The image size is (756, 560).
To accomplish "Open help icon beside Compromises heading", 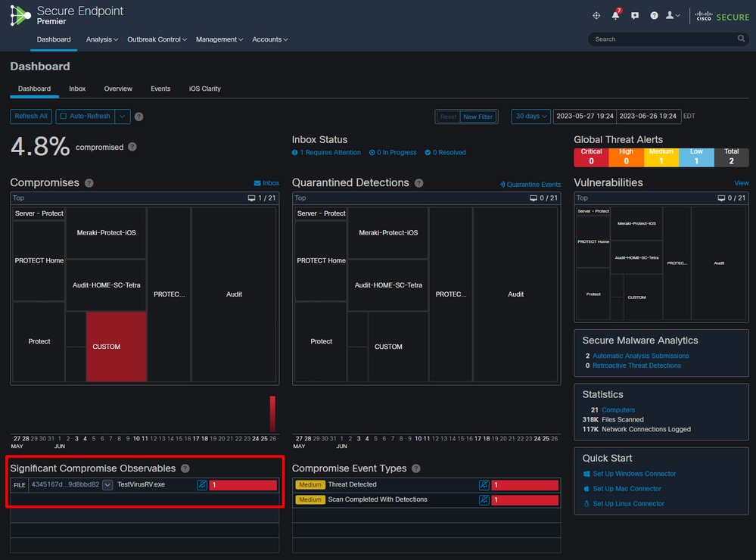I will [x=89, y=183].
